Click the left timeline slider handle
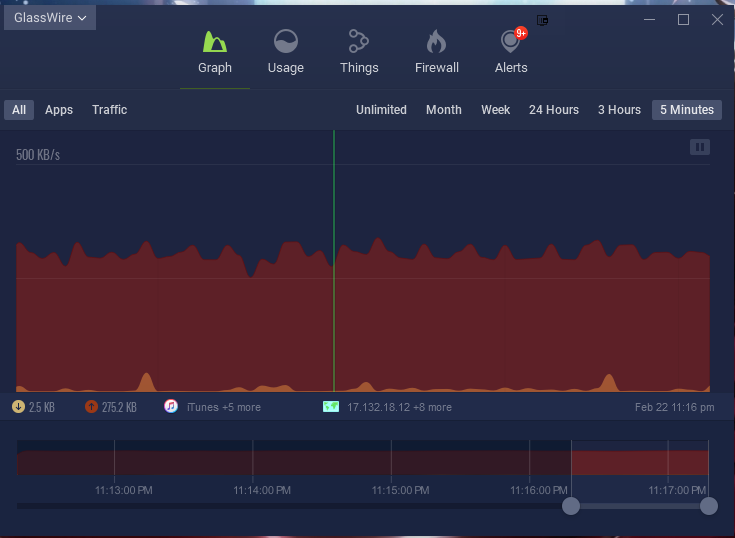Image resolution: width=735 pixels, height=538 pixels. pos(571,506)
